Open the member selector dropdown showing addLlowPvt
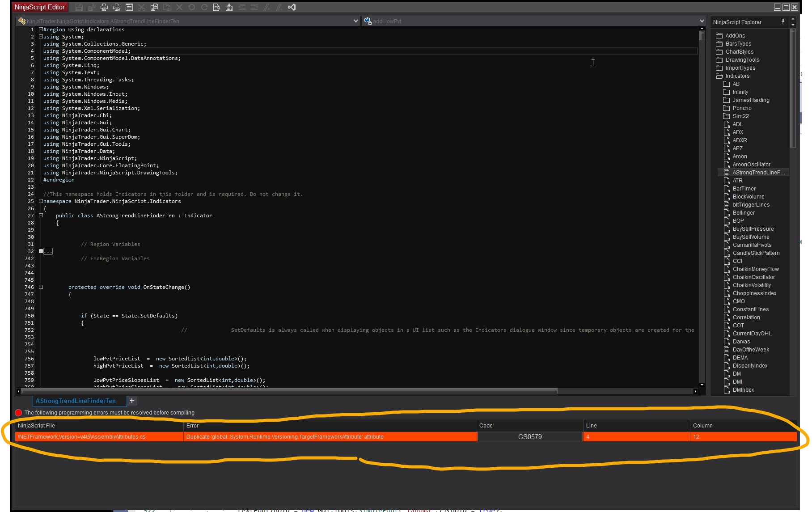 click(x=702, y=21)
